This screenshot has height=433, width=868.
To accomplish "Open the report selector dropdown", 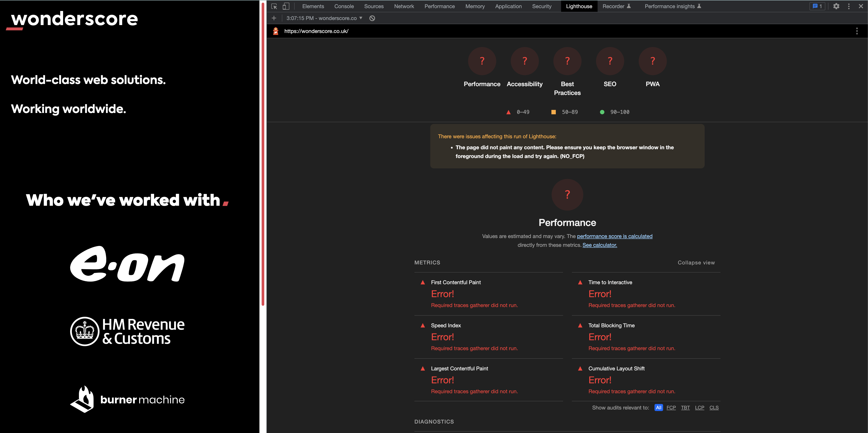I will [x=324, y=18].
